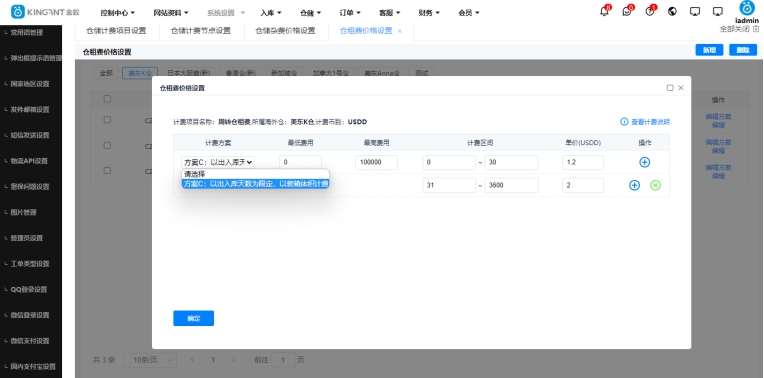Open 查看计费说明 info link
Screen dimensions: 764x378
645,122
